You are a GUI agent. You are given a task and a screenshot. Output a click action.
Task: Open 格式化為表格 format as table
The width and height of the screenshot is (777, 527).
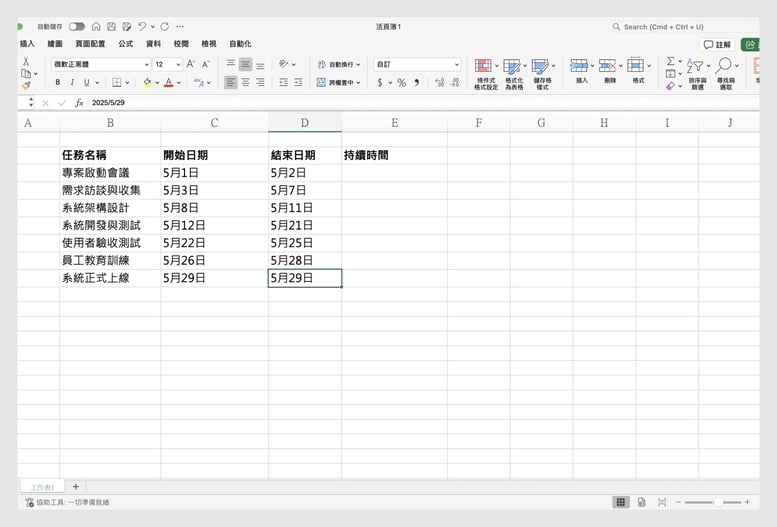click(514, 74)
